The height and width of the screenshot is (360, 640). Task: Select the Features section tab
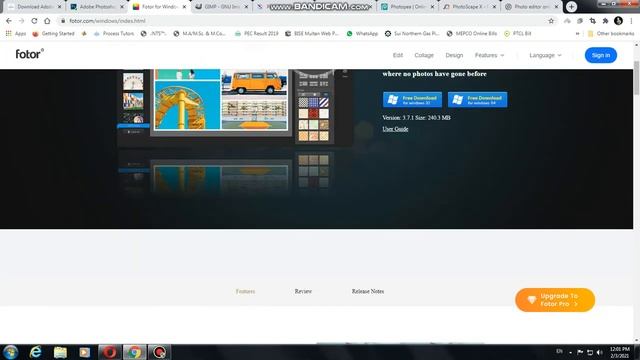click(x=245, y=291)
